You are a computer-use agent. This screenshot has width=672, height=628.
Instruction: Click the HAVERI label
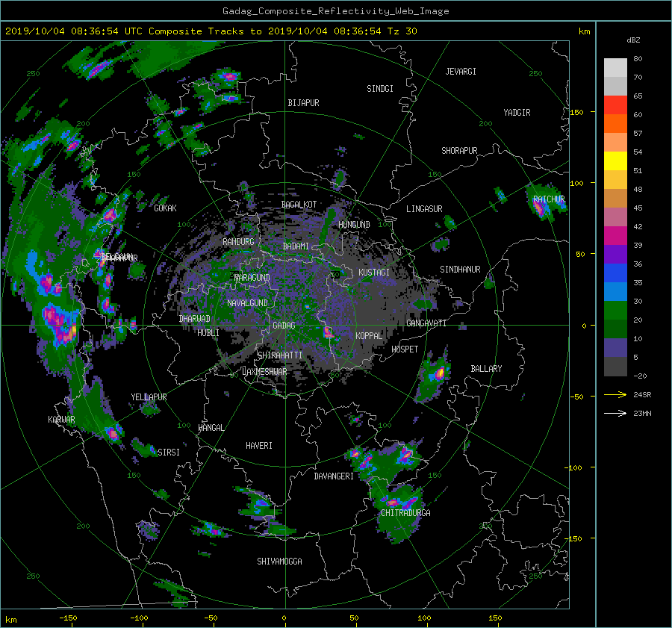click(x=259, y=446)
